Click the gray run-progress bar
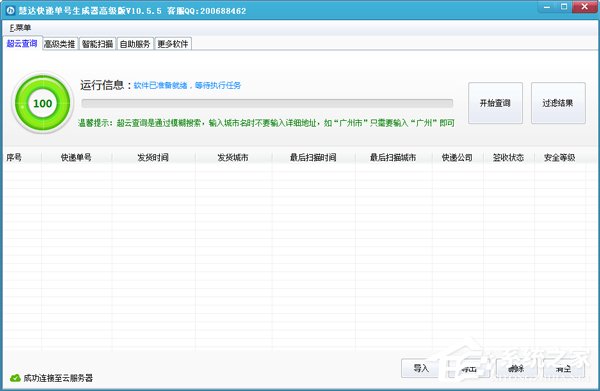Image resolution: width=600 pixels, height=391 pixels. 267,103
